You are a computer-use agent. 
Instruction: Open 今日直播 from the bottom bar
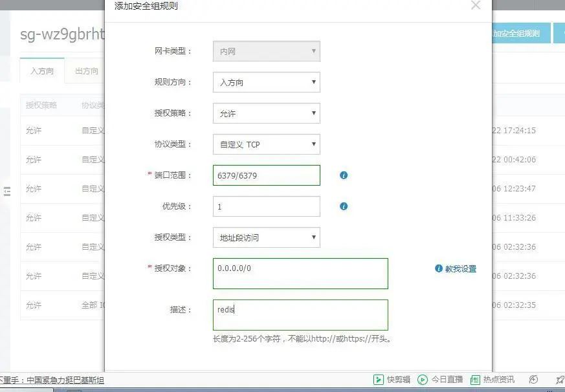(x=423, y=380)
